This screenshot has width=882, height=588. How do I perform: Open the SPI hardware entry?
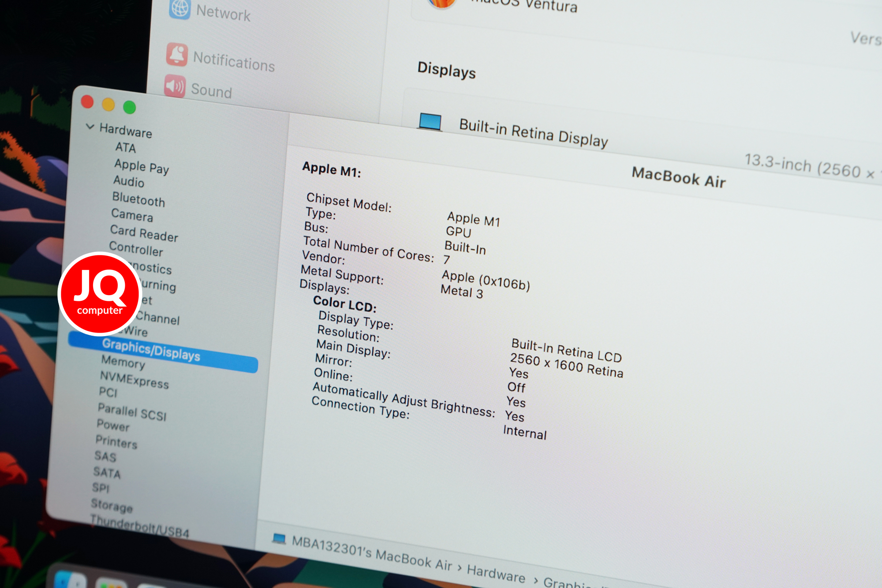(101, 487)
